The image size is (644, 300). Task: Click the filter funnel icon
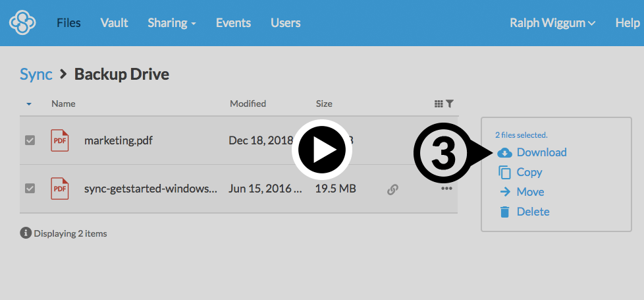450,104
